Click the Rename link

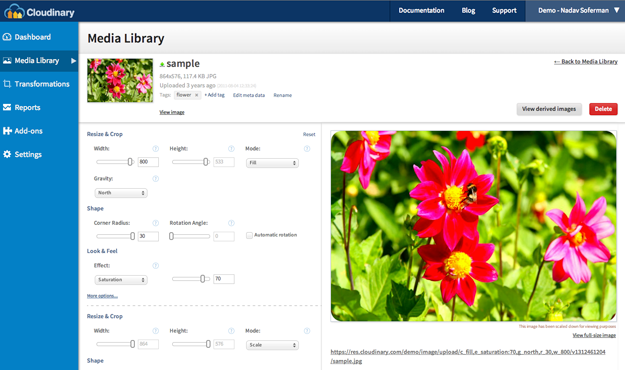pos(283,95)
